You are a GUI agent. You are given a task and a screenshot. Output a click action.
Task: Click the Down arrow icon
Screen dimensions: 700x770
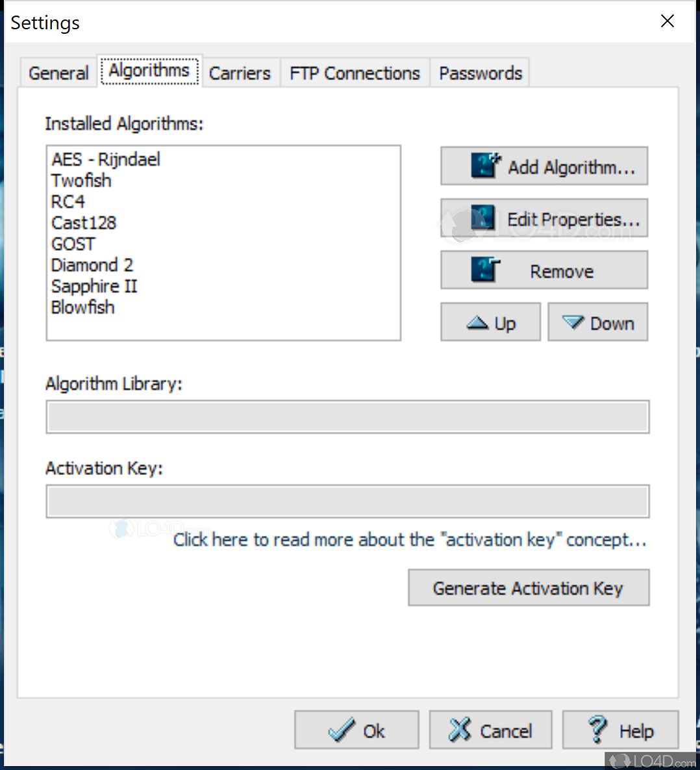(573, 322)
